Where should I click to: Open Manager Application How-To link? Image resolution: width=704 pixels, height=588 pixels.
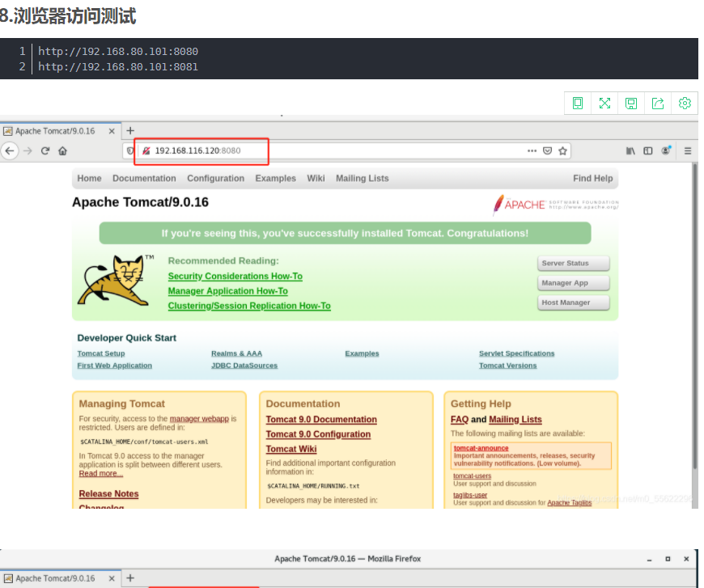(x=227, y=291)
